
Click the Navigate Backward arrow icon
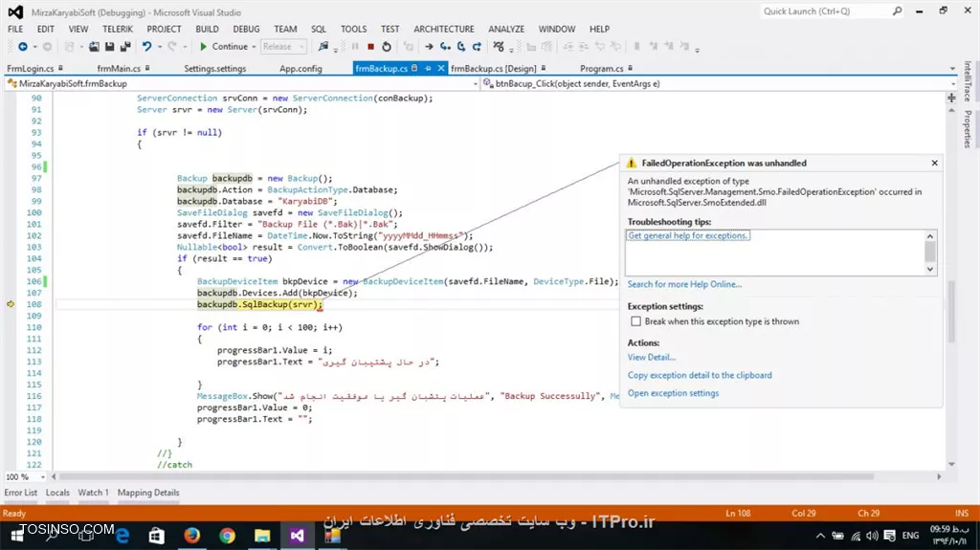point(23,46)
